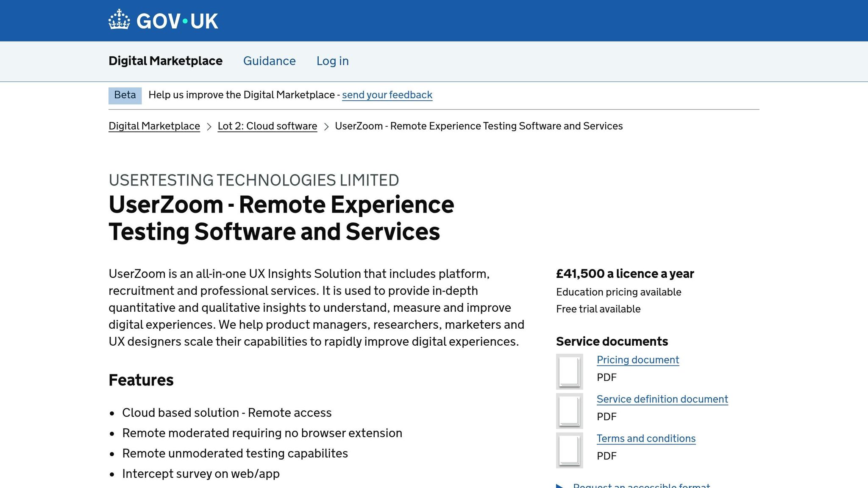The height and width of the screenshot is (488, 868).
Task: Click the GOV.UK wordmark in header
Action: click(x=177, y=21)
